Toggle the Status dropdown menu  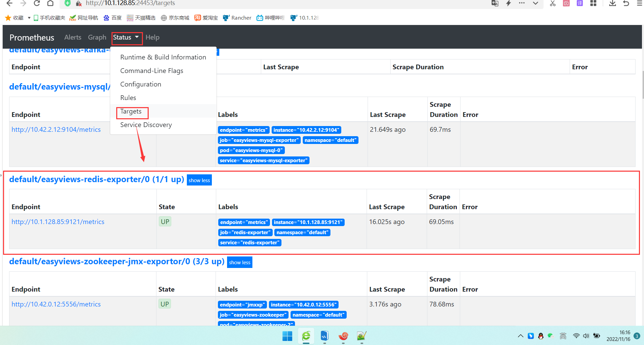[126, 38]
